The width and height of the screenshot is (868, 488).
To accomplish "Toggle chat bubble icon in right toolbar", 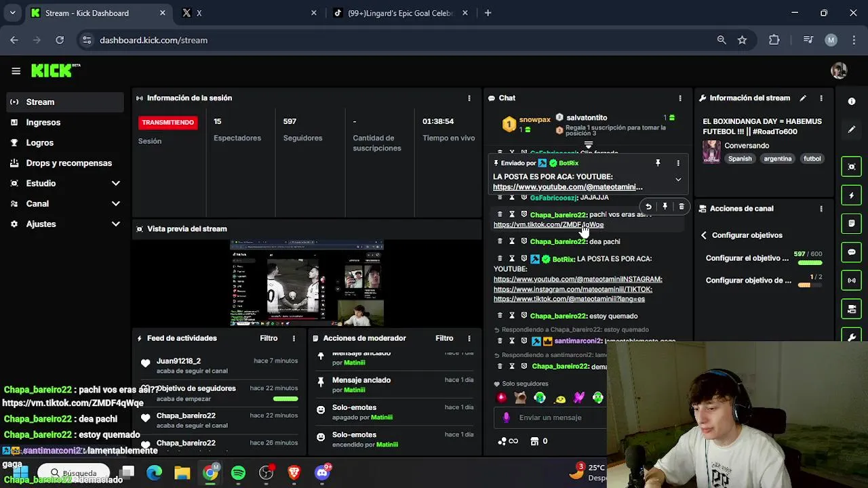I will click(852, 251).
